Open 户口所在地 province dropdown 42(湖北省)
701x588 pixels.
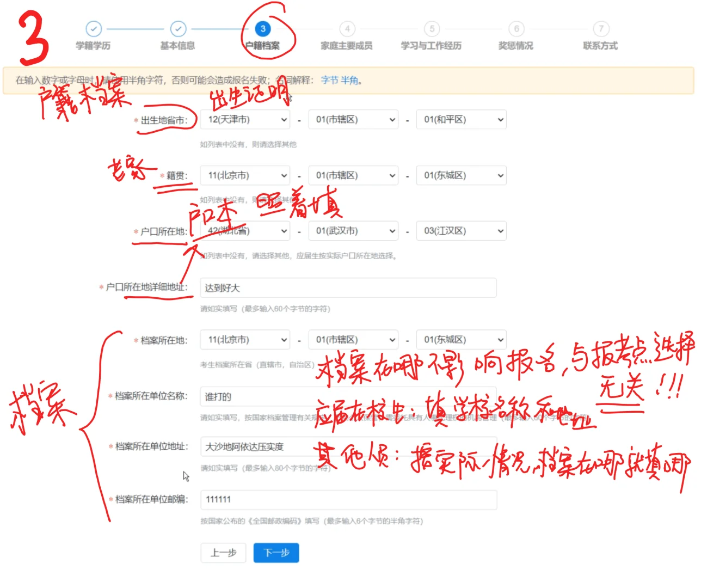click(x=245, y=231)
